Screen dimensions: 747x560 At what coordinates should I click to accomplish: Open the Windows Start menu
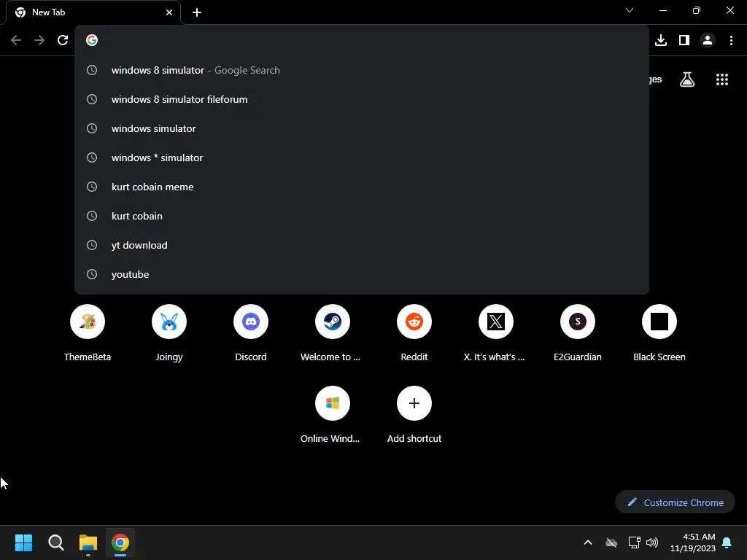[x=23, y=542]
